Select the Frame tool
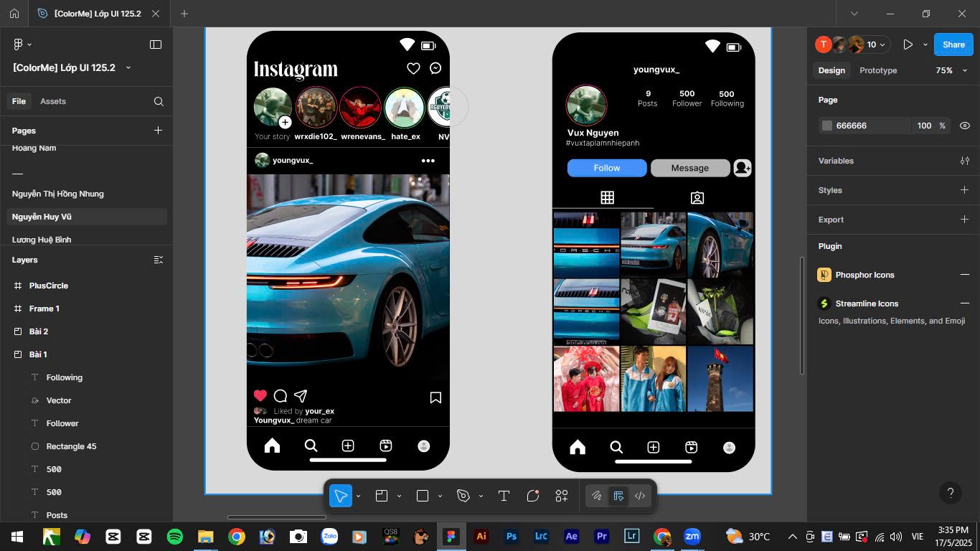Screen dimensions: 980x551 (382, 496)
